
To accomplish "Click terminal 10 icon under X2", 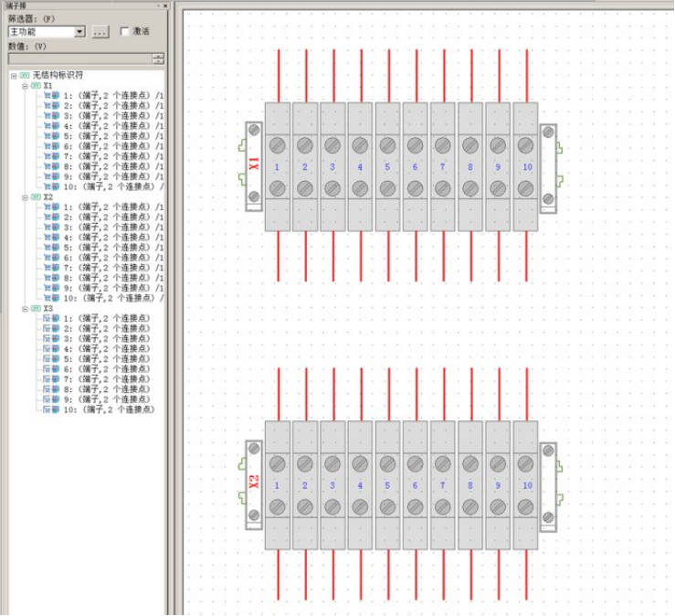I will [x=52, y=299].
